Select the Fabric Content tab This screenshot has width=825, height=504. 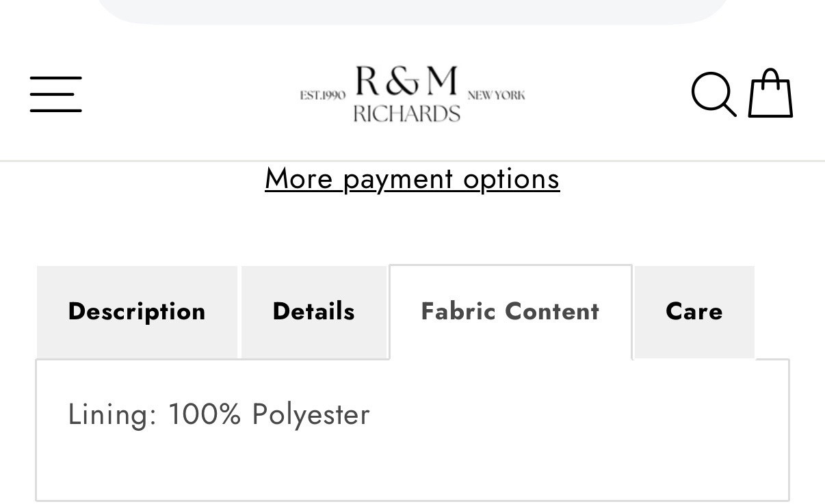coord(510,312)
